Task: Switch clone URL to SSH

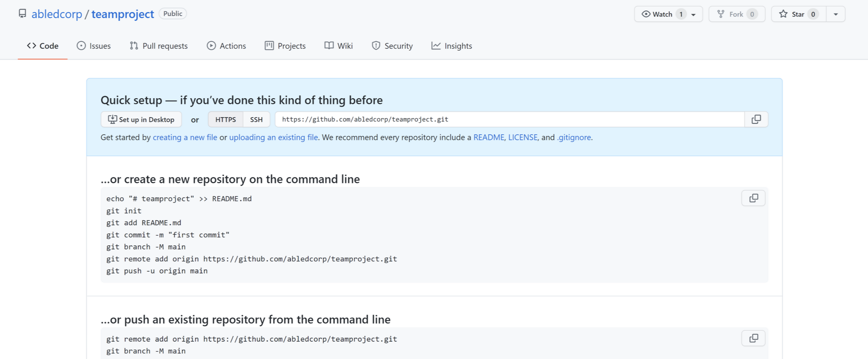Action: [256, 120]
